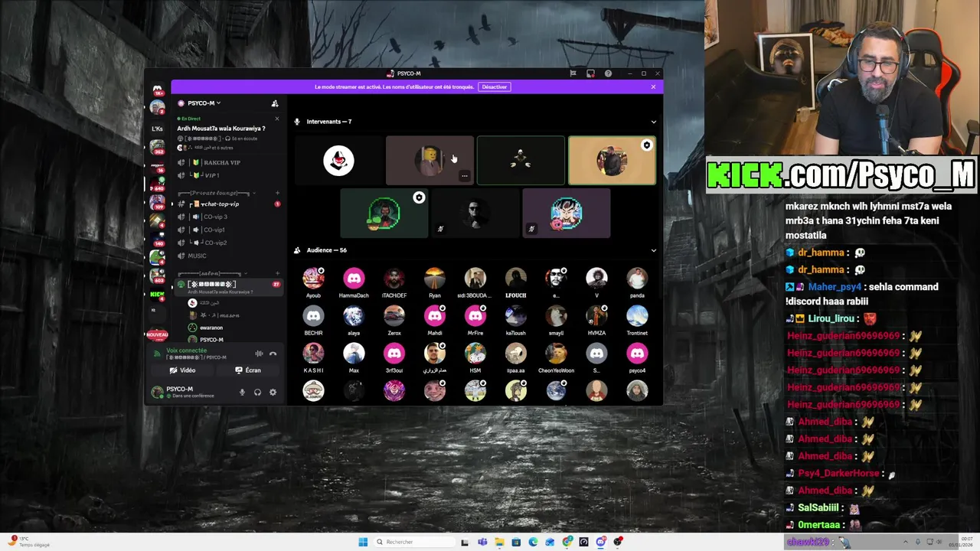
Task: Add channel to Private lounge category
Action: [x=277, y=193]
